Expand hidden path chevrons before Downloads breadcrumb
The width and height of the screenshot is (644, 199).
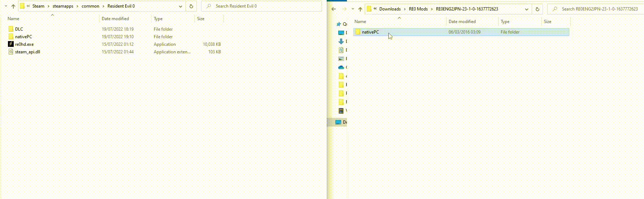click(x=375, y=9)
